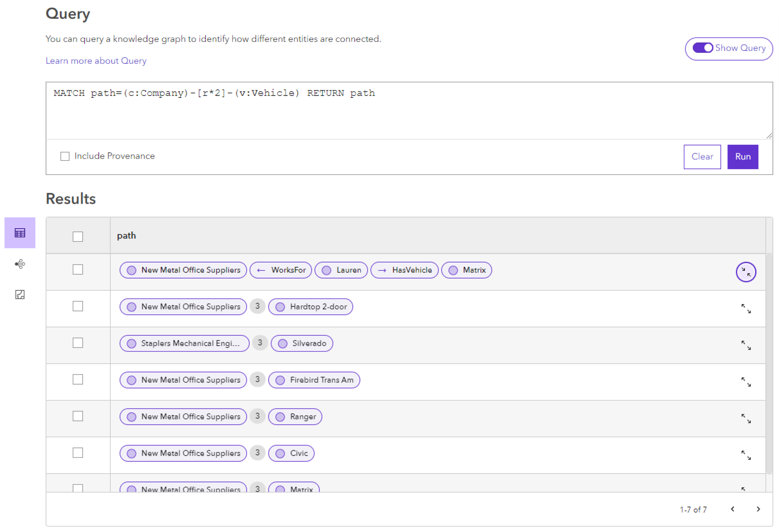Click Learn more about Query link
Image resolution: width=779 pixels, height=532 pixels.
pyautogui.click(x=96, y=60)
